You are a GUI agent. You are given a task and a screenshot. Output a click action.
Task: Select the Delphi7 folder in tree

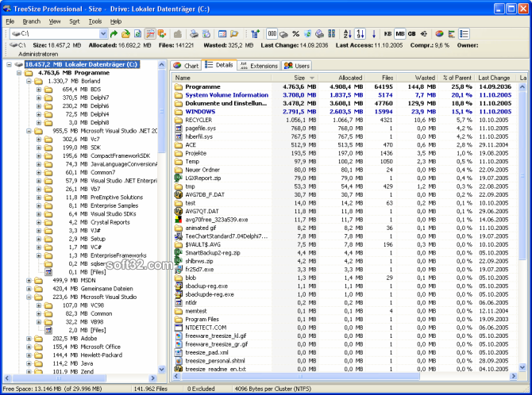coord(100,98)
